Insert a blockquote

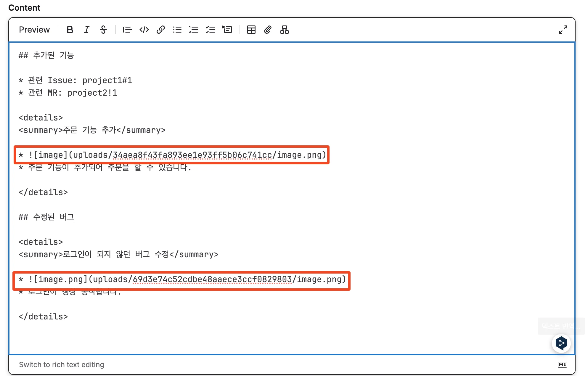tap(127, 30)
